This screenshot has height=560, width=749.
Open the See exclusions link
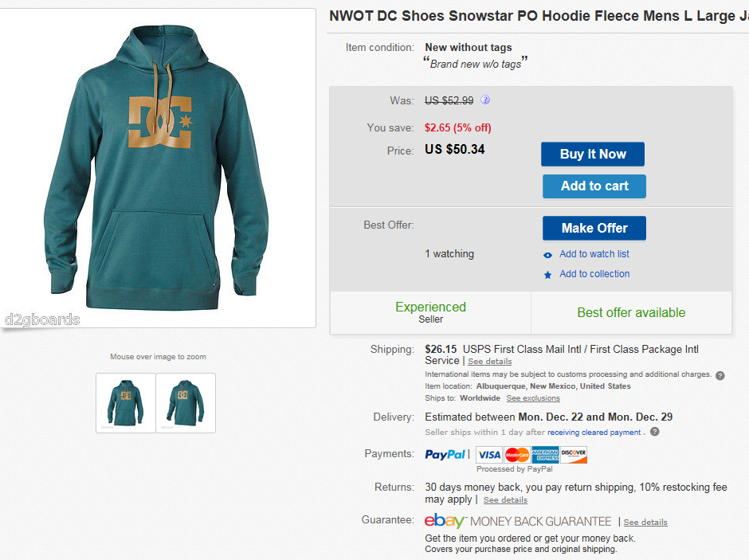click(533, 398)
